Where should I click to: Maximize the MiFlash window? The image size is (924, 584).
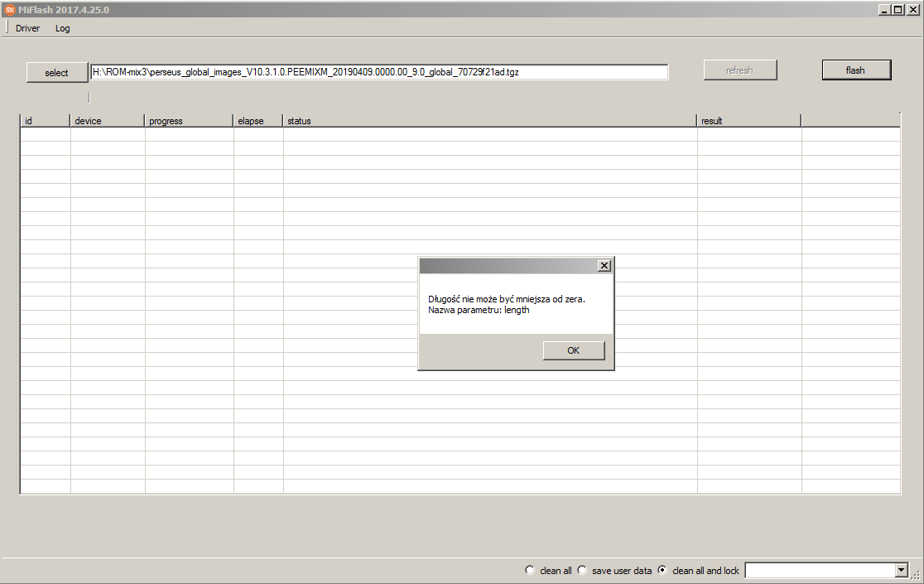pyautogui.click(x=899, y=9)
